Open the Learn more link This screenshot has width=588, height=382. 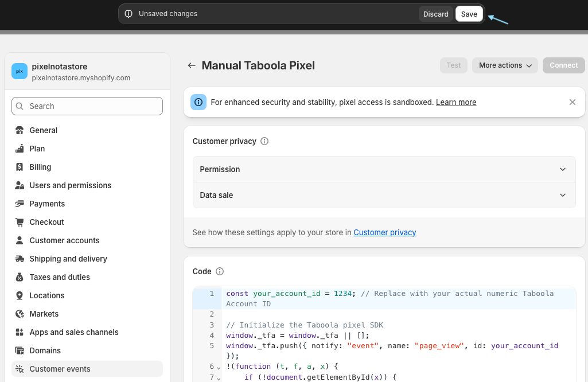pos(456,102)
